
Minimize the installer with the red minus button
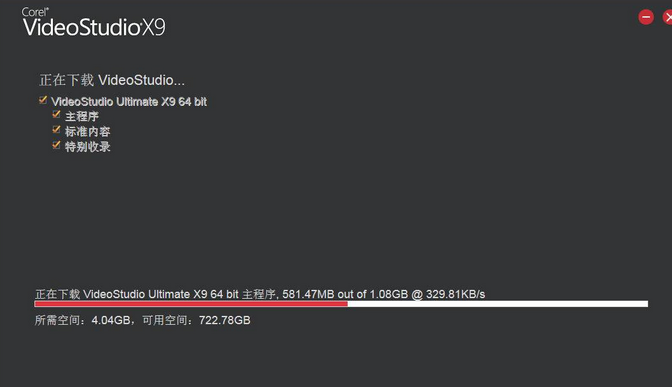point(646,17)
